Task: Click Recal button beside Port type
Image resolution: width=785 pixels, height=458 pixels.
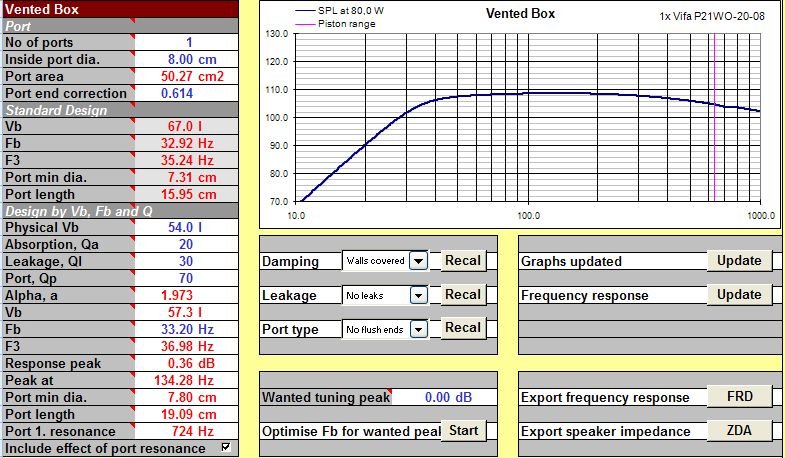Action: [463, 328]
